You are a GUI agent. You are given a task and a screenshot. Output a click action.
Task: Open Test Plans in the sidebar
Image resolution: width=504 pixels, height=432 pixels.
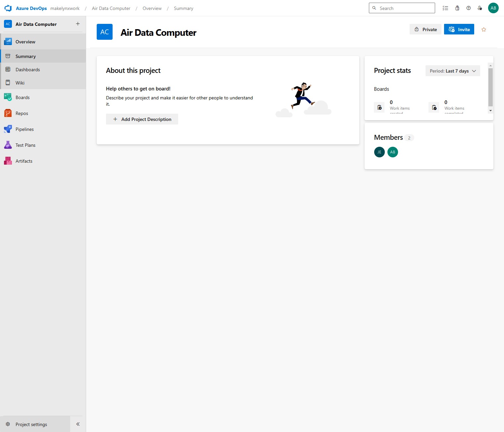(x=43, y=145)
